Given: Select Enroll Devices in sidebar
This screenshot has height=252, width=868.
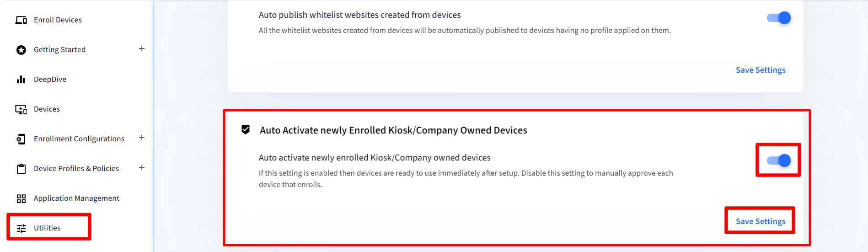Looking at the screenshot, I should pyautogui.click(x=58, y=20).
